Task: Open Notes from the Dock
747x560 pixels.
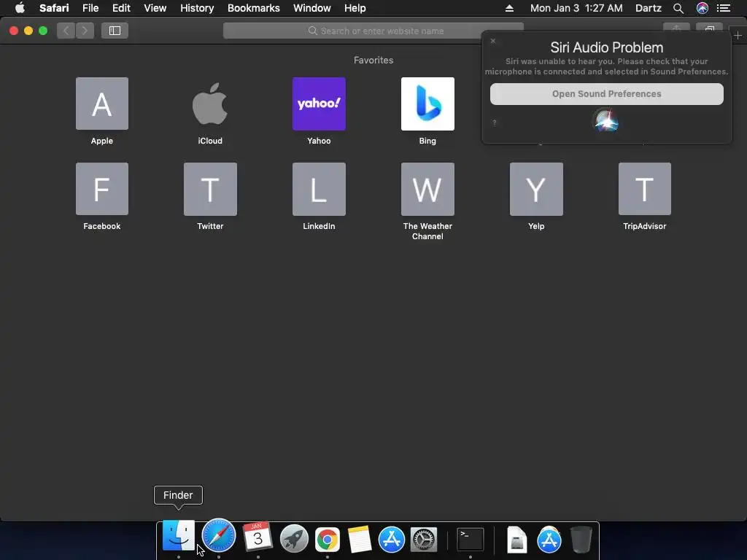Action: (x=359, y=540)
